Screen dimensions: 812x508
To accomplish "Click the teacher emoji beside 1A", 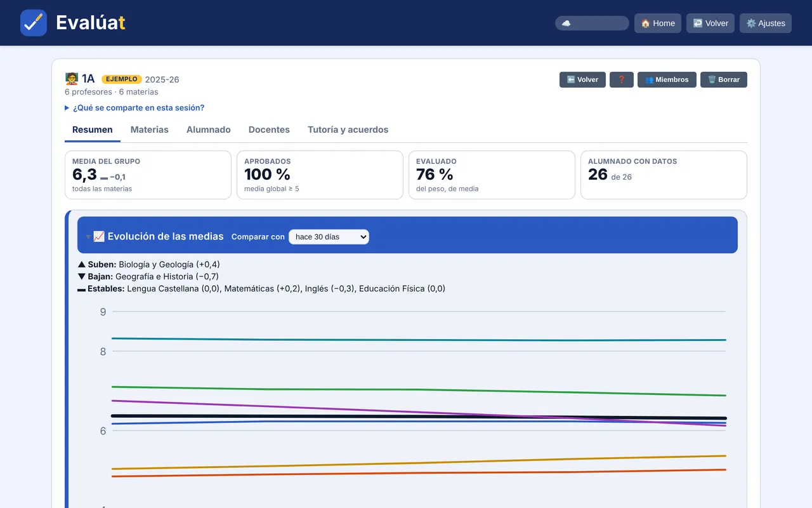I will 72,79.
